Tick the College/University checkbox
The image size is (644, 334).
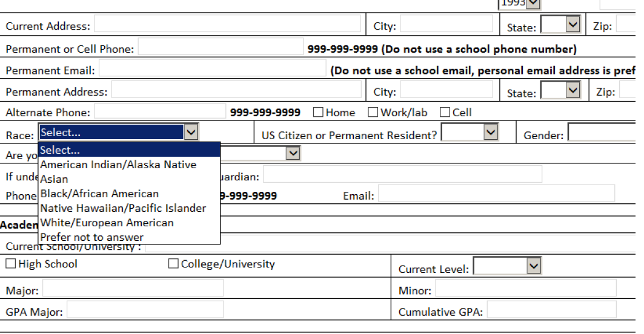click(173, 264)
